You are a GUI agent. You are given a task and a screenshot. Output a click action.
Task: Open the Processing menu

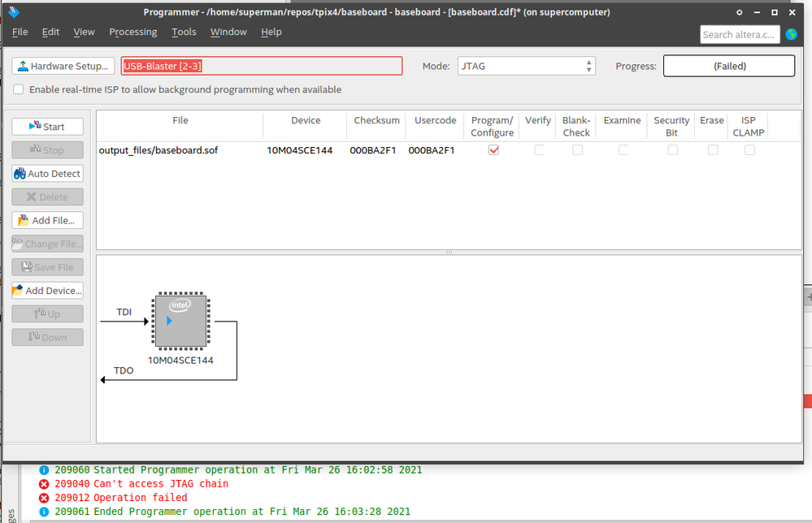132,32
